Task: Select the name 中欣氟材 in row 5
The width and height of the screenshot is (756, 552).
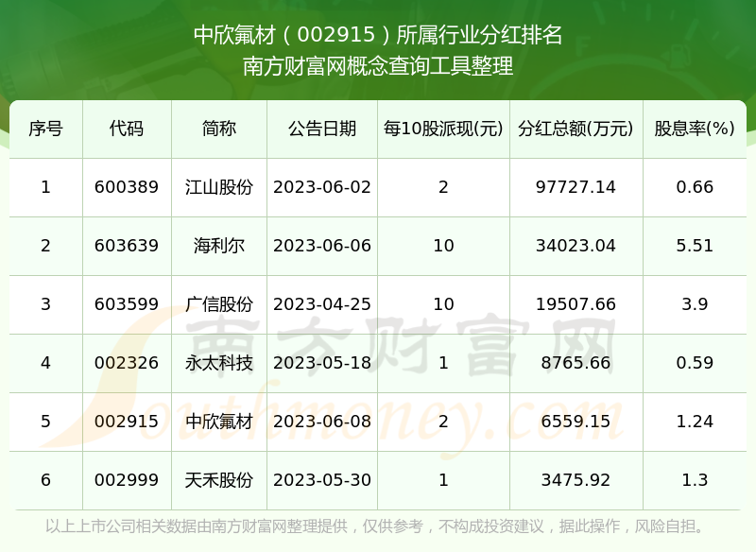Action: coord(219,422)
